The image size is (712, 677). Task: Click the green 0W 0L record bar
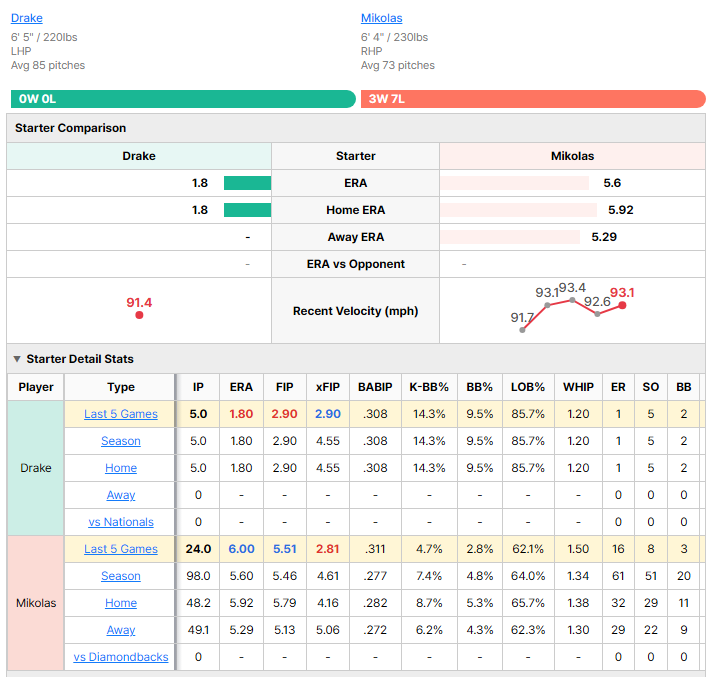click(x=183, y=99)
